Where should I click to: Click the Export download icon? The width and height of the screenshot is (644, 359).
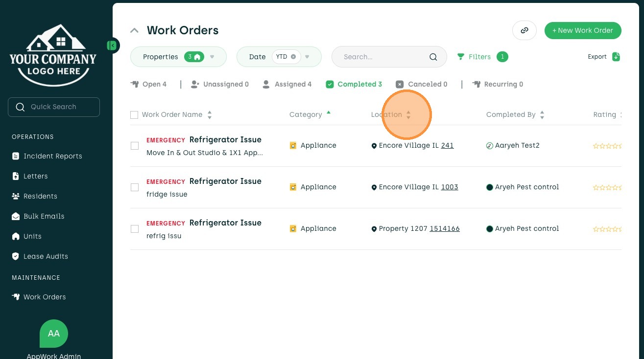[x=616, y=57]
